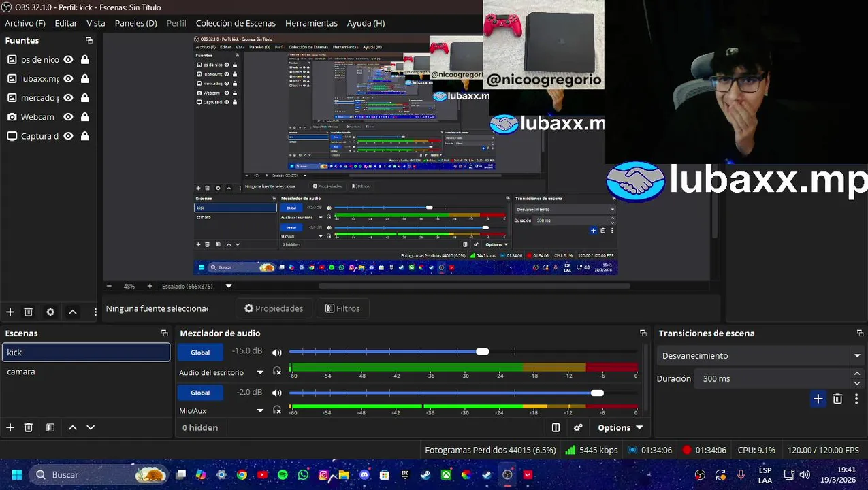The height and width of the screenshot is (490, 868).
Task: Open scene filters icon in Escenas toolbar
Action: (50, 427)
